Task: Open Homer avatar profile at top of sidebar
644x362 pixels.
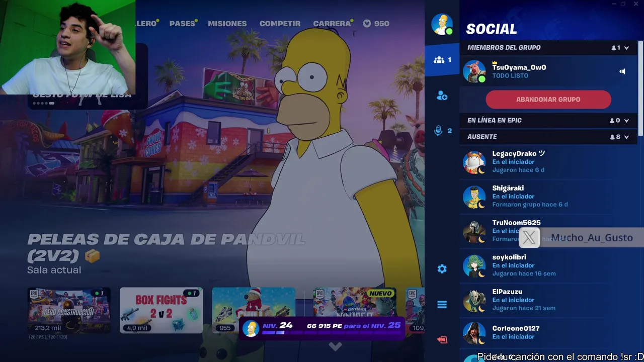Action: pos(442,24)
